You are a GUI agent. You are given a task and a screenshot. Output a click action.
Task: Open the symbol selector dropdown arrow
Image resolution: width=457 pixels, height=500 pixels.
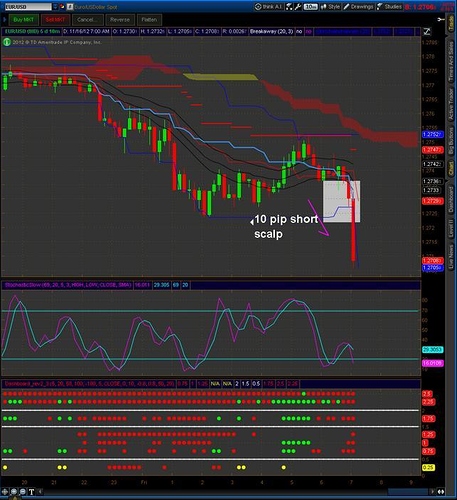point(55,7)
